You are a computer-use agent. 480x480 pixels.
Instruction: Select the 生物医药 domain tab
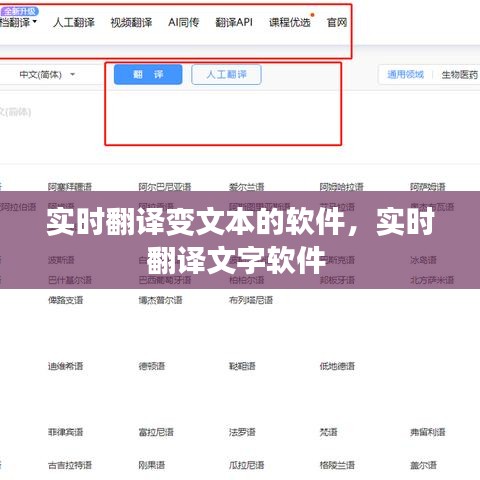(460, 74)
